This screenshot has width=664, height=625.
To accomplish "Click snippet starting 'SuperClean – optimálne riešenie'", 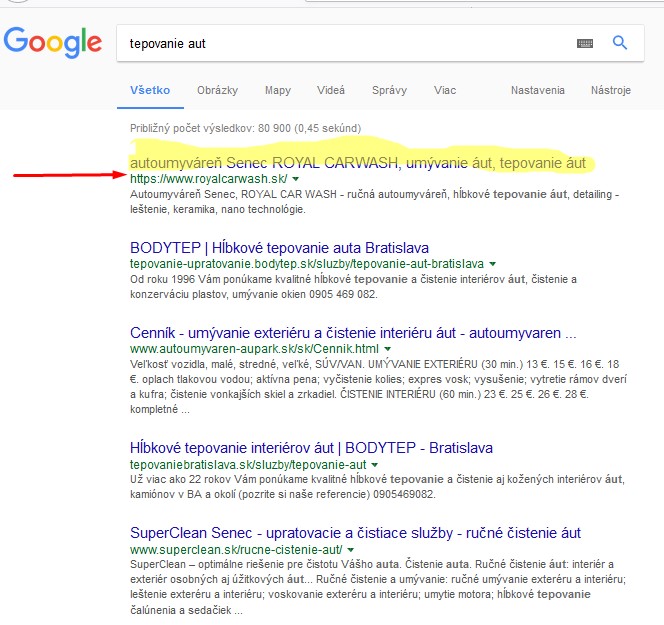I will 378,587.
